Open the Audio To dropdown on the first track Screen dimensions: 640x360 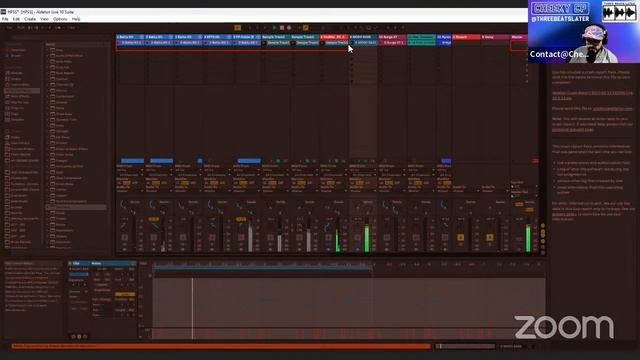[130, 191]
